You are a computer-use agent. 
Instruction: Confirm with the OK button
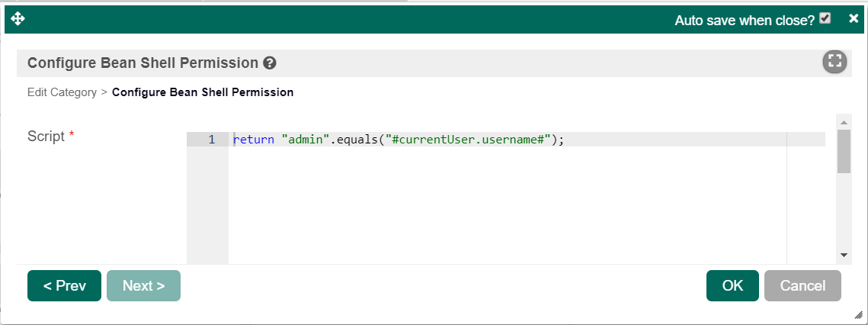click(x=732, y=286)
